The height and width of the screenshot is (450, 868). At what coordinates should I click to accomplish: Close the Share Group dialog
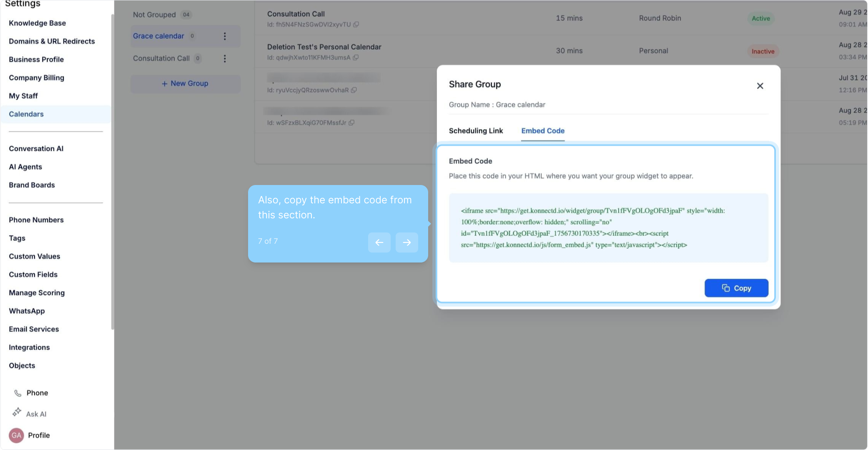[760, 86]
